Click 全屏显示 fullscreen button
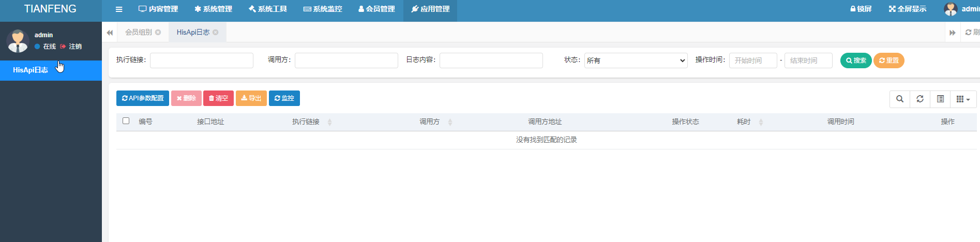Screen dimensions: 980x242 908,9
